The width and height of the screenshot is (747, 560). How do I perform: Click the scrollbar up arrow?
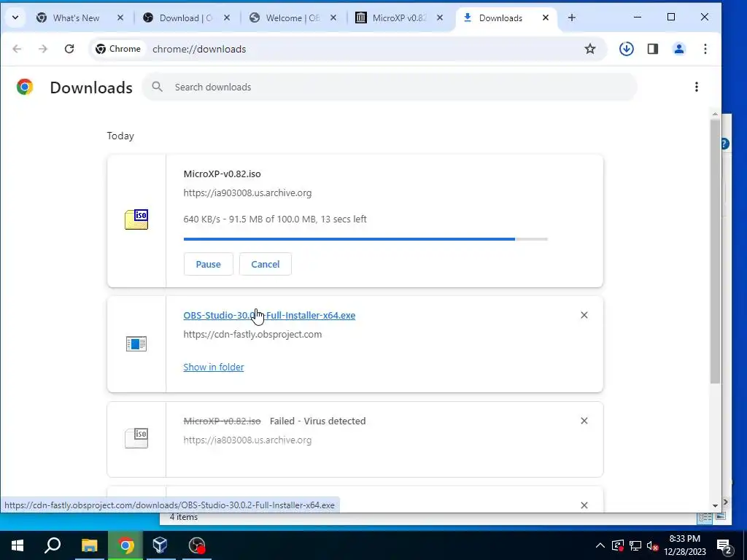pyautogui.click(x=715, y=114)
